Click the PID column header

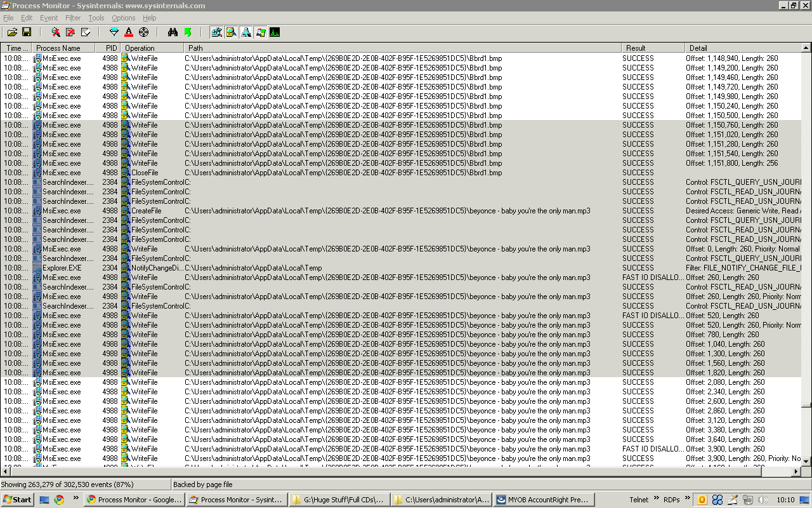point(108,48)
